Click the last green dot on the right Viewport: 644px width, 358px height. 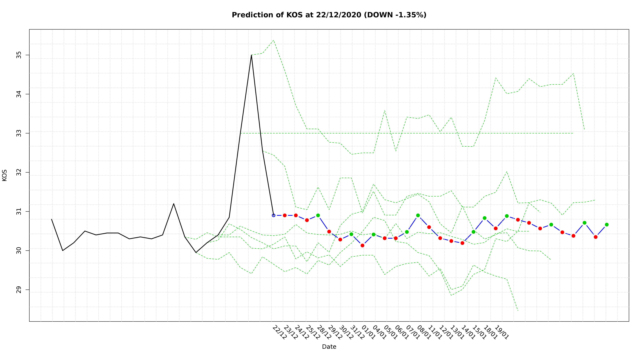coord(607,225)
